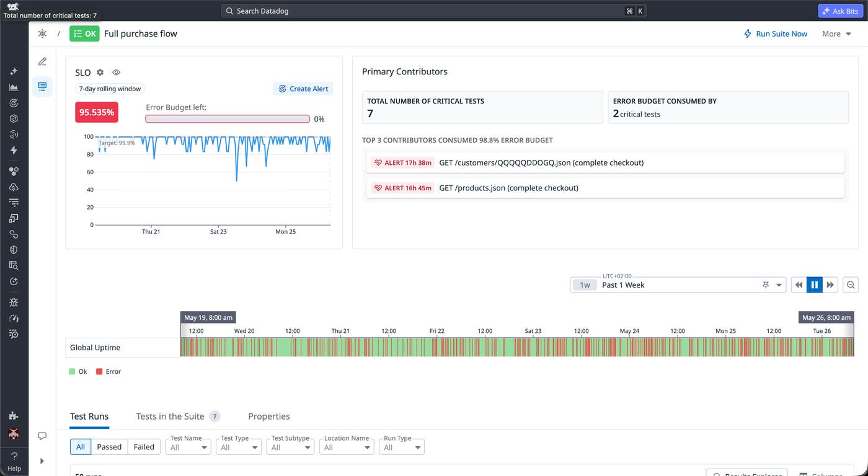Open the Test Name filter dropdown
The width and height of the screenshot is (868, 476).
click(x=188, y=447)
